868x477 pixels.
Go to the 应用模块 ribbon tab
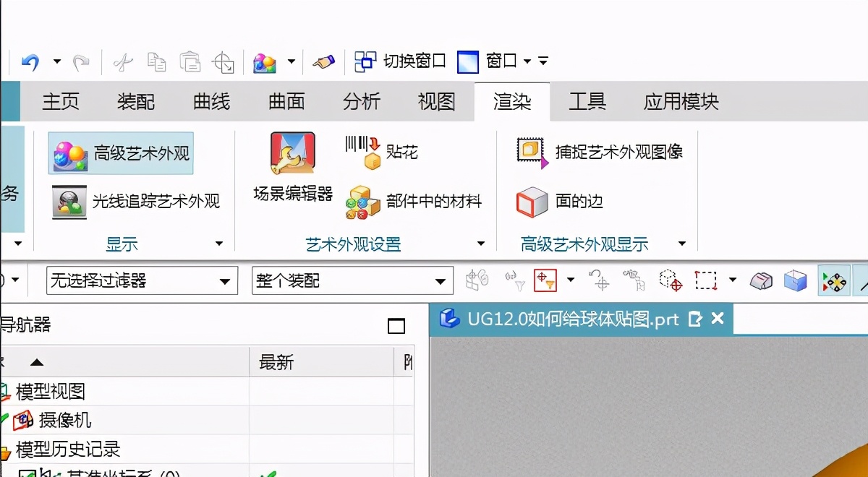pos(681,102)
